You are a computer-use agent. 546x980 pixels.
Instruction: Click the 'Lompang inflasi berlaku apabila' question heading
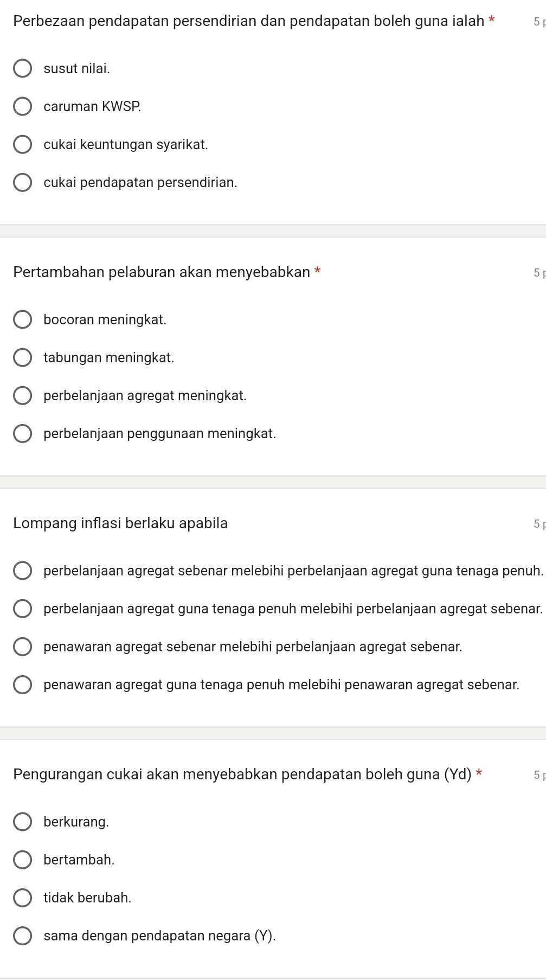[120, 523]
